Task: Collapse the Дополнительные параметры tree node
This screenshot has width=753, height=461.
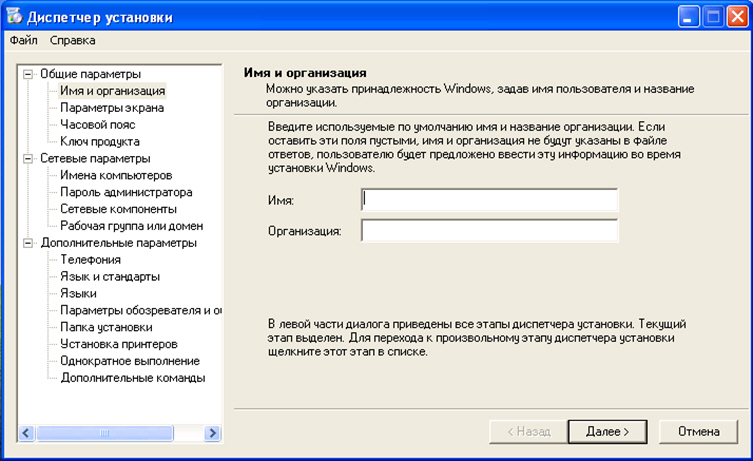Action: (x=28, y=243)
